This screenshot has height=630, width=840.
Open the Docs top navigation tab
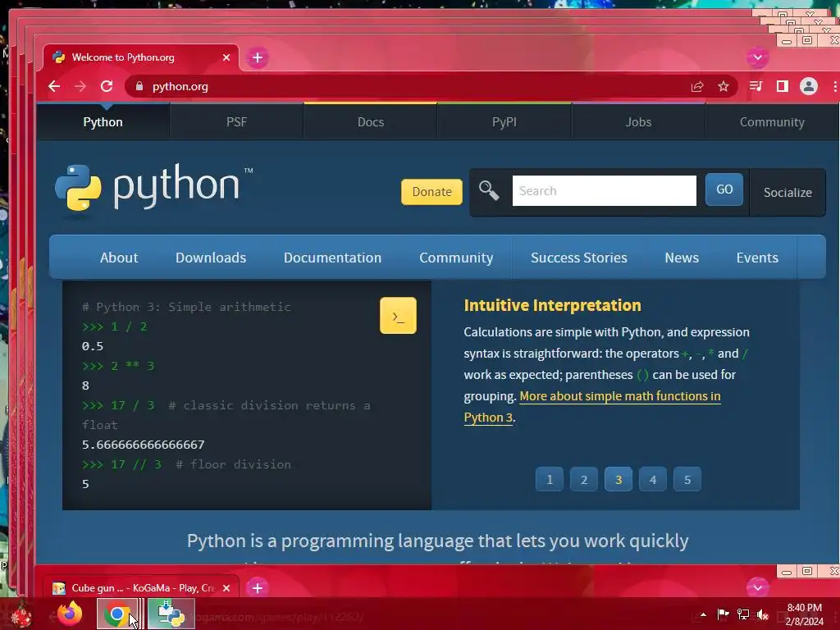coord(370,122)
